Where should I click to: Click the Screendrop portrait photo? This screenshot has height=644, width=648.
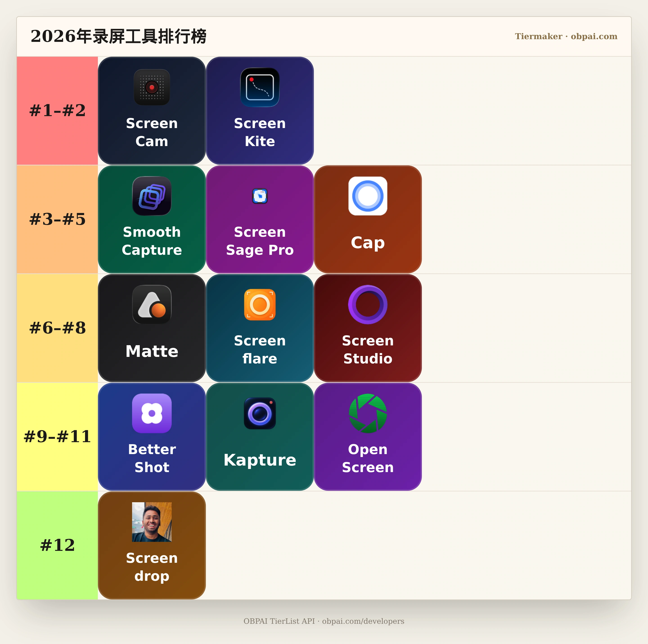coord(152,522)
